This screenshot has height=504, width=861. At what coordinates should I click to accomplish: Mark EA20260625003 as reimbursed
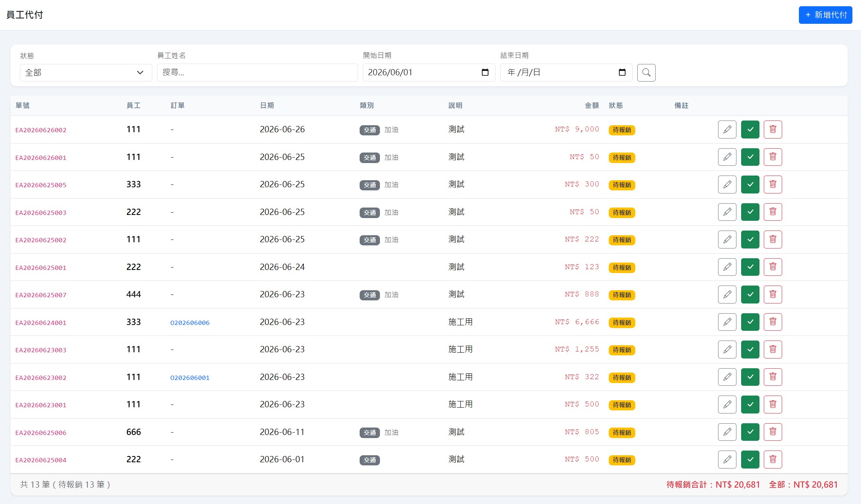pyautogui.click(x=750, y=212)
